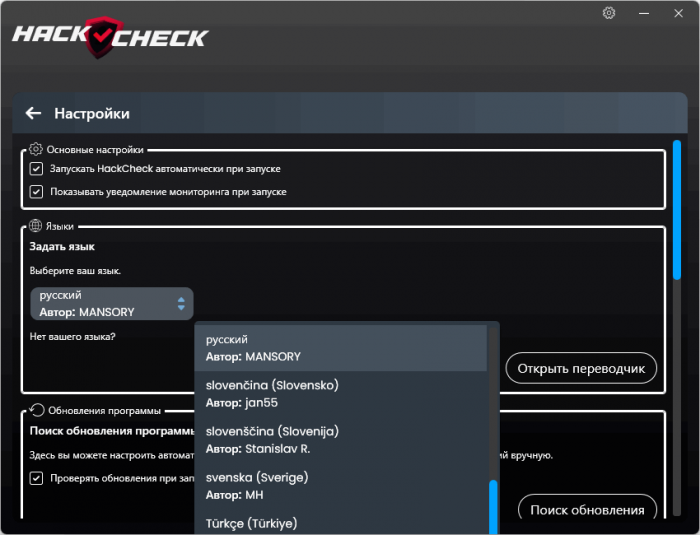Minimize the HackCheck window
Image resolution: width=700 pixels, height=535 pixels.
pos(644,13)
